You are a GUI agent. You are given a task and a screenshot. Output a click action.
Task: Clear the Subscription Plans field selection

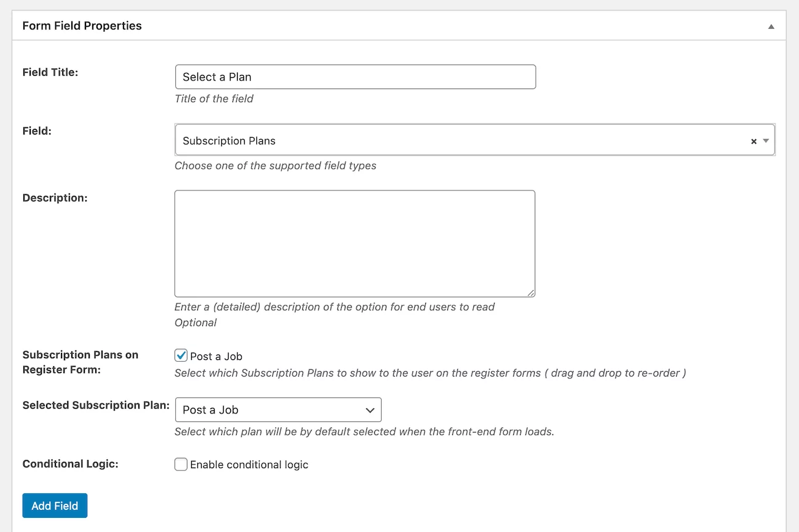754,141
